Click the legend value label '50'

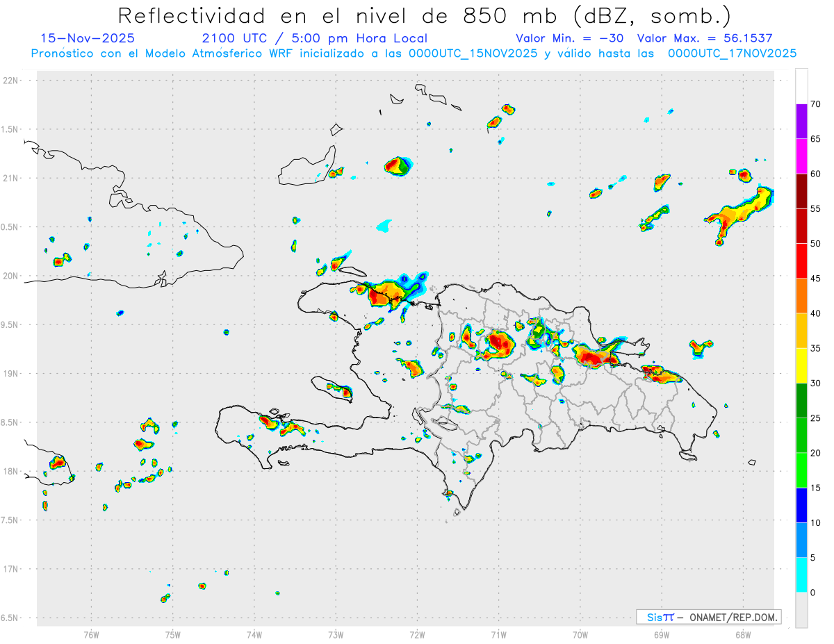(815, 244)
